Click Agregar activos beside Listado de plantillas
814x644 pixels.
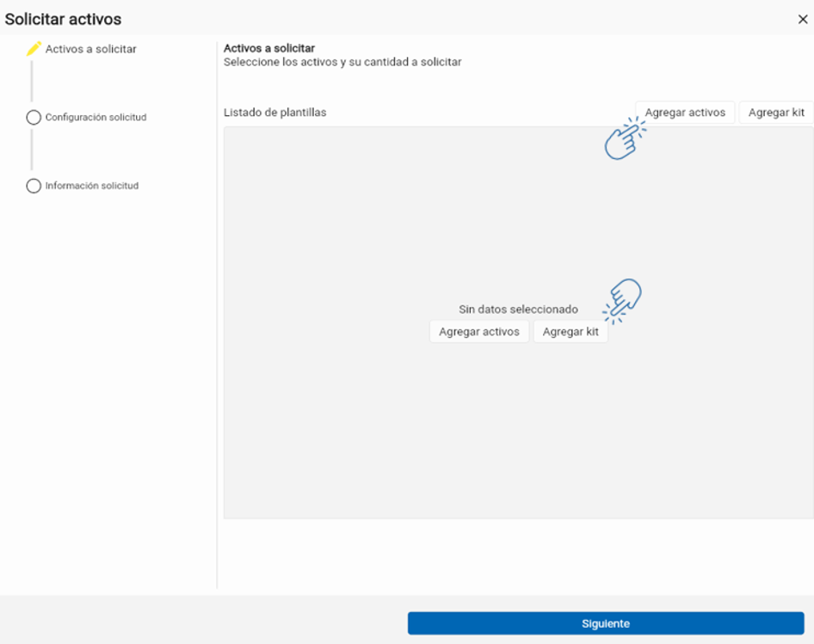coord(685,112)
